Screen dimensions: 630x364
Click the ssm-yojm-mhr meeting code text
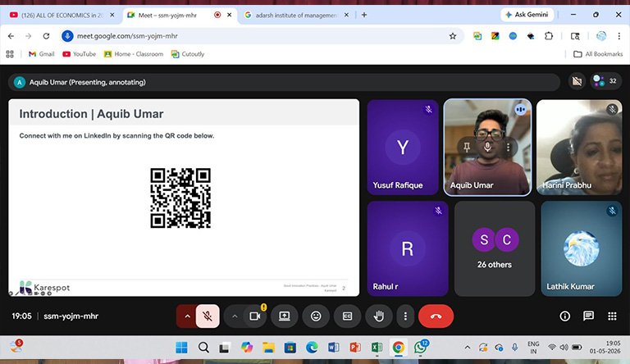pyautogui.click(x=71, y=316)
